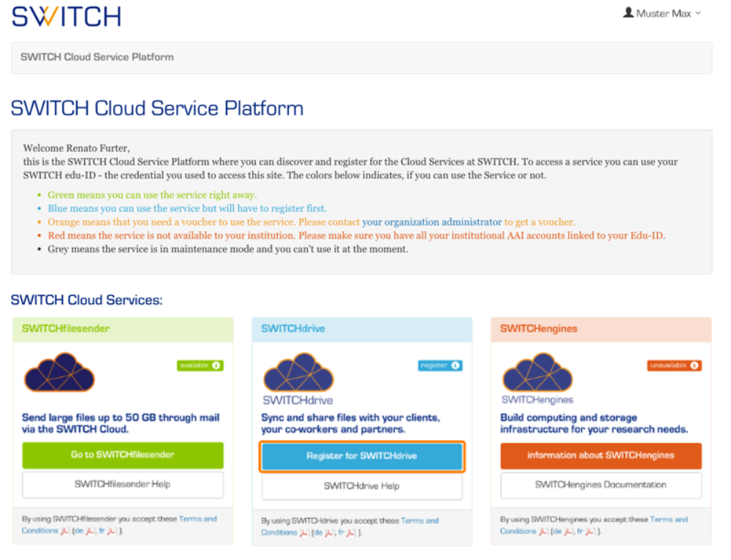
Task: Open SWITCHengines 'de' terms PDF icon
Action: click(x=568, y=531)
